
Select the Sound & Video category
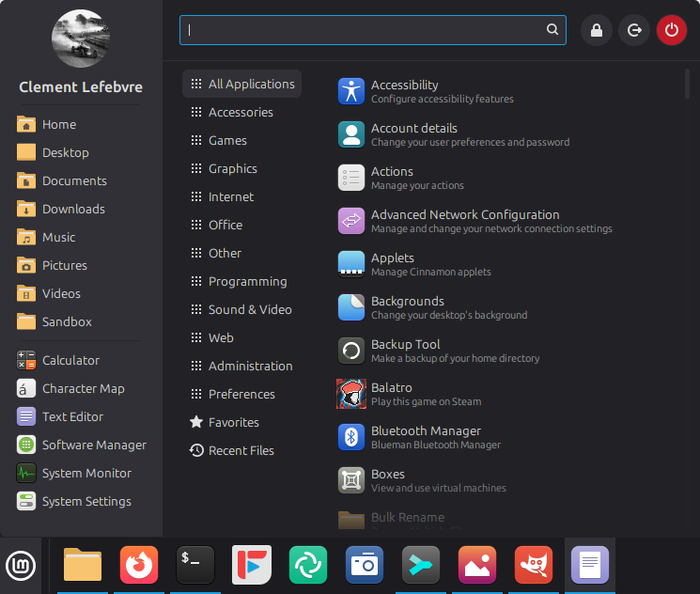pos(249,309)
